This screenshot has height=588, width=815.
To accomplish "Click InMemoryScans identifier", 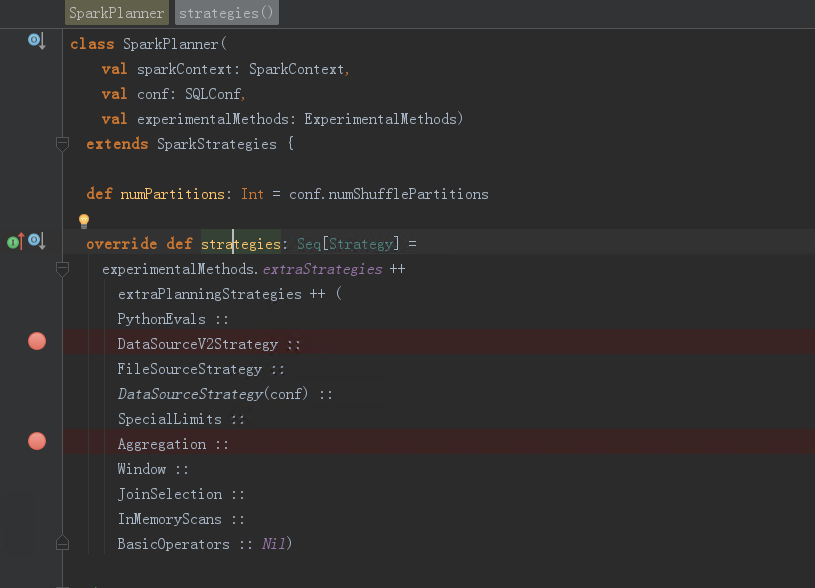I will tap(169, 519).
